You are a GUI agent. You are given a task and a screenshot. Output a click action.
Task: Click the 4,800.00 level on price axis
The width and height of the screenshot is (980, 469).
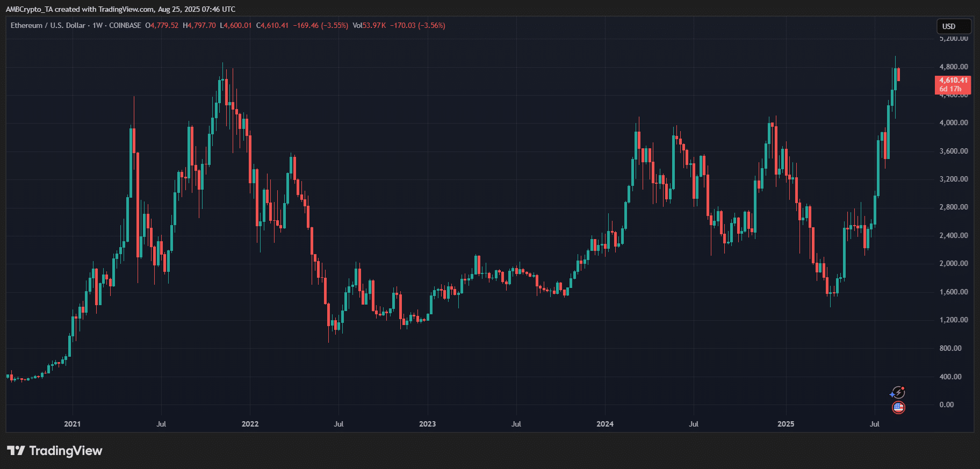(953, 67)
